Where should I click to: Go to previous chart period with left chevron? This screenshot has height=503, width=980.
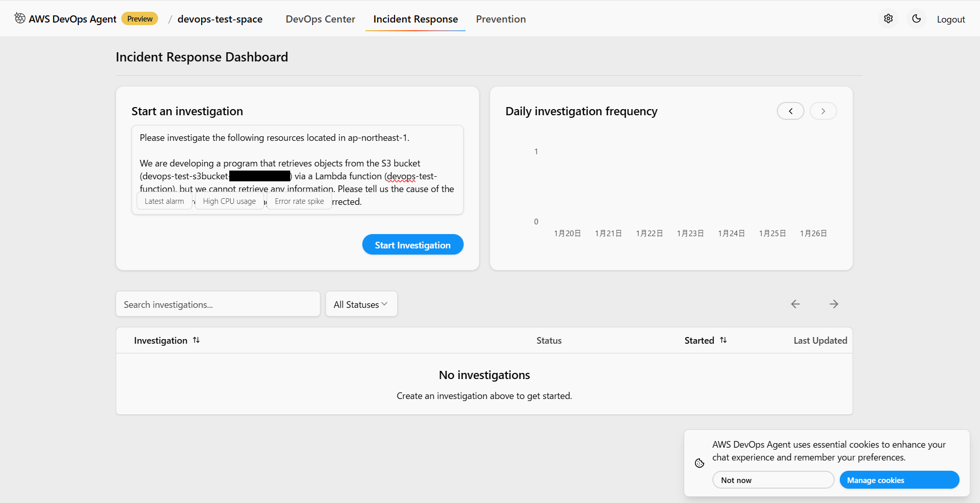coord(791,111)
